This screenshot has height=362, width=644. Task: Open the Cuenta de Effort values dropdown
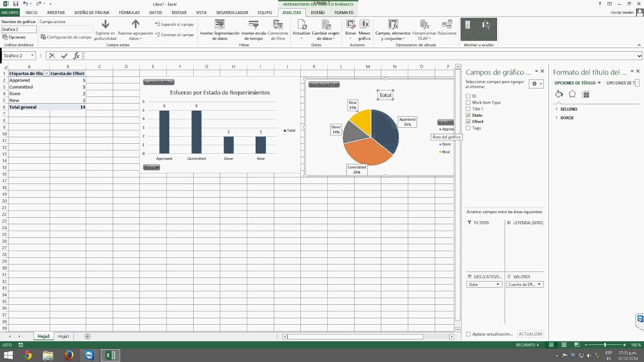point(539,285)
